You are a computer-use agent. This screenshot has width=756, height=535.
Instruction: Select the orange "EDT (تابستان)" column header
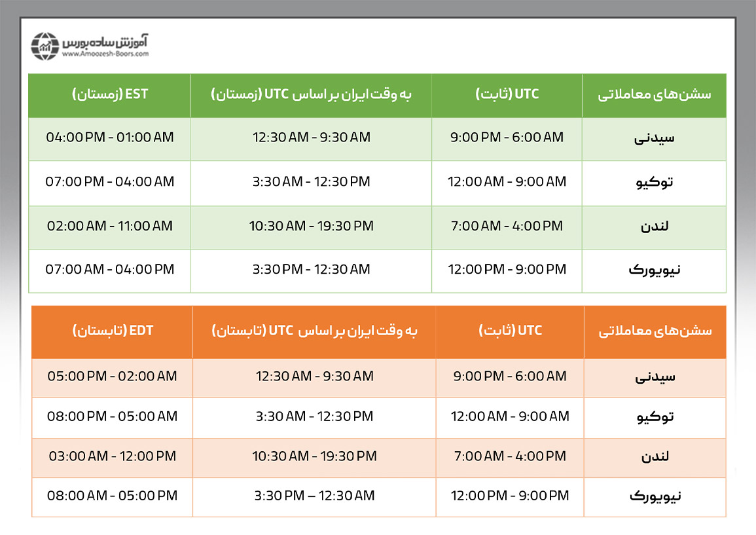[113, 331]
